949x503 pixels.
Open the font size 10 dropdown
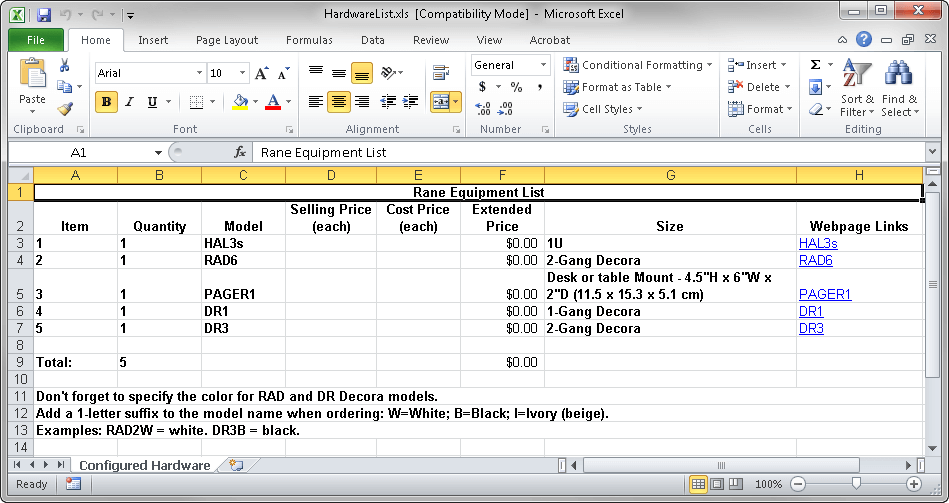(242, 73)
